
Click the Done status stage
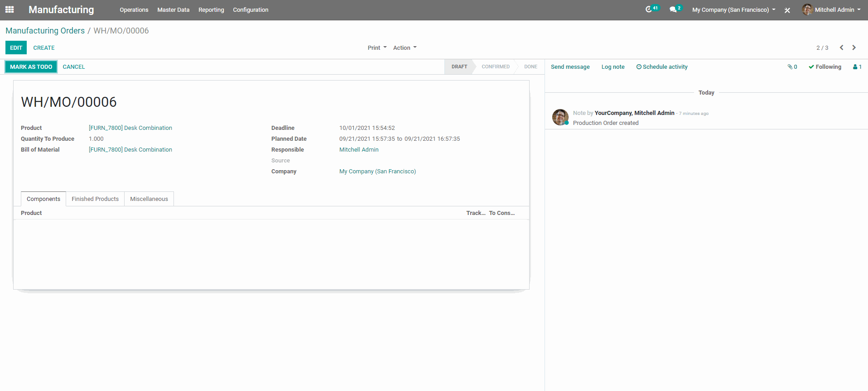click(530, 67)
